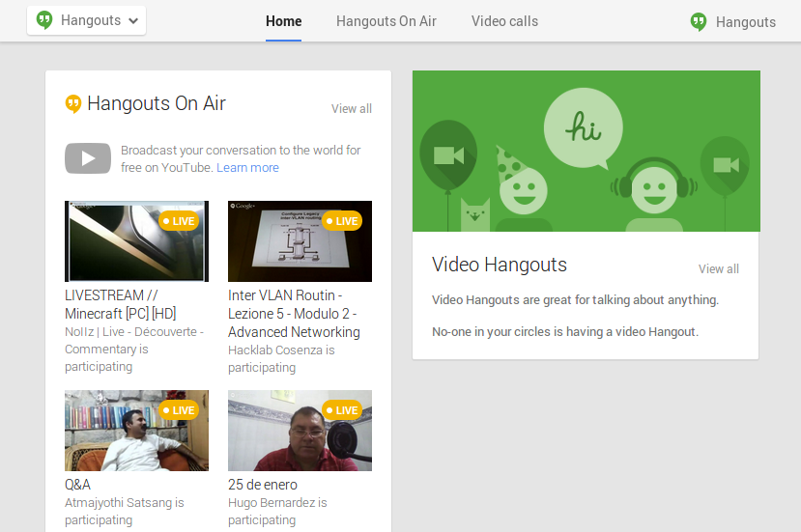Click 'Video Hangouts are great for talking' text
Viewport: 801px width, 532px height.
(x=575, y=299)
